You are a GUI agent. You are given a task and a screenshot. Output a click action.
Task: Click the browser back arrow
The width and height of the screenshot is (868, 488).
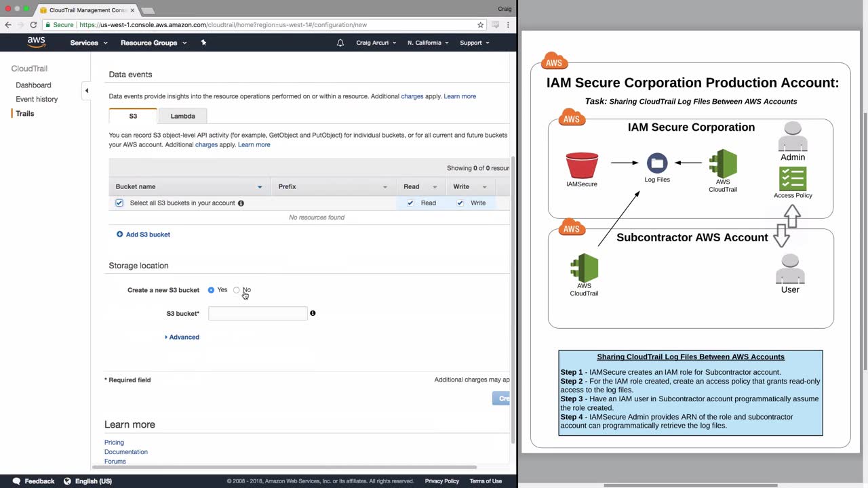click(x=8, y=24)
